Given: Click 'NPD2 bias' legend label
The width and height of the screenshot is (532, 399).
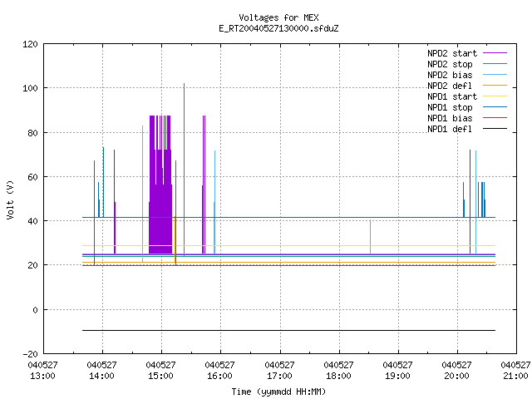Looking at the screenshot, I should (450, 75).
